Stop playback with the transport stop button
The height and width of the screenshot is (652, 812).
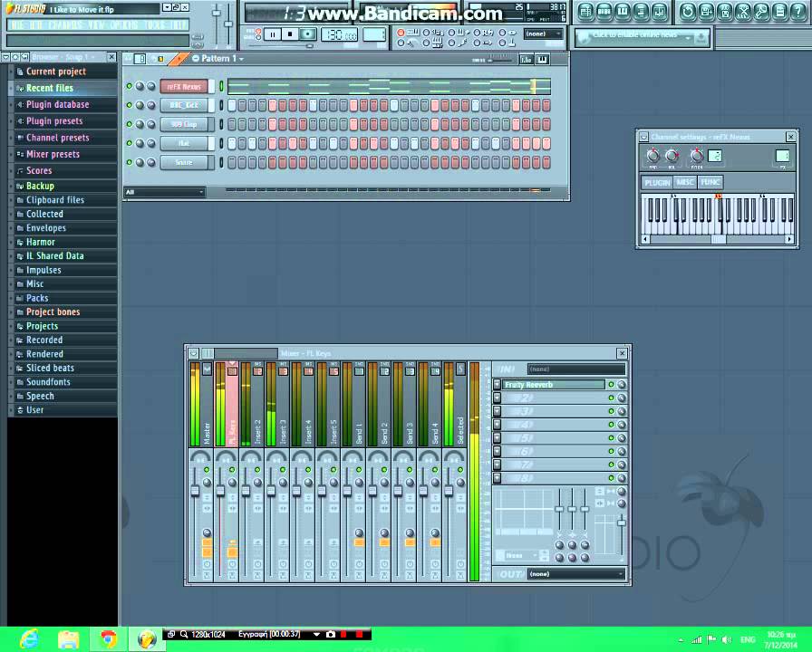(x=290, y=34)
